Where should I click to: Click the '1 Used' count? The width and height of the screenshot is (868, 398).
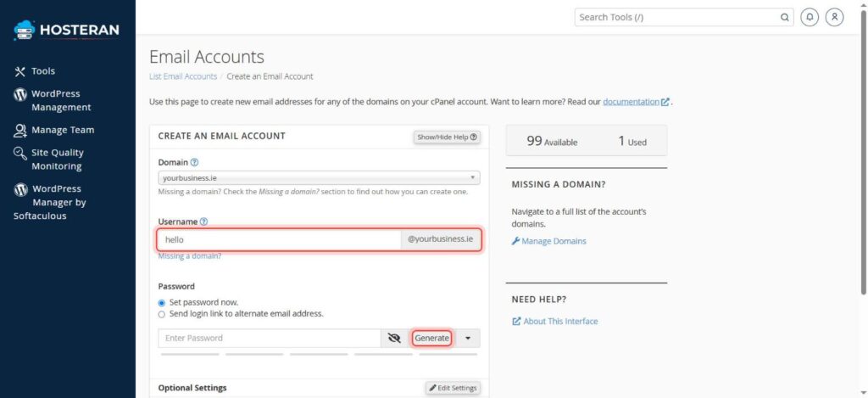click(x=632, y=142)
